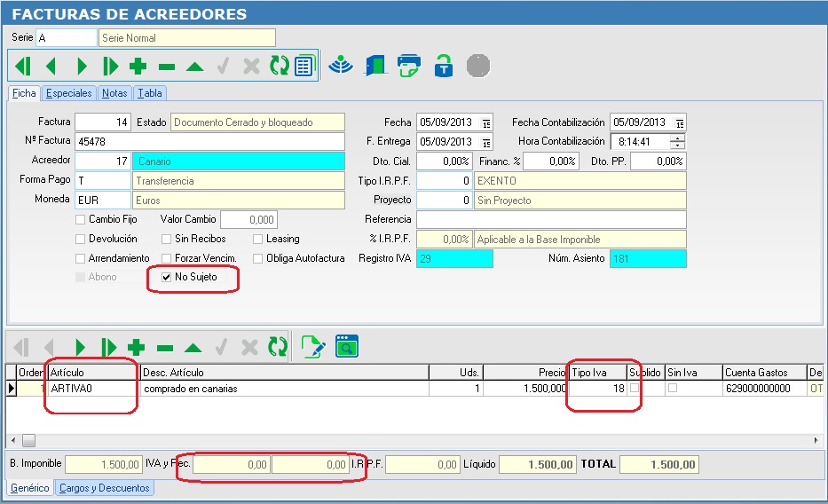The image size is (828, 504).
Task: Toggle Sin Iva checkbox in ARTIVA0 row
Action: coord(672,388)
